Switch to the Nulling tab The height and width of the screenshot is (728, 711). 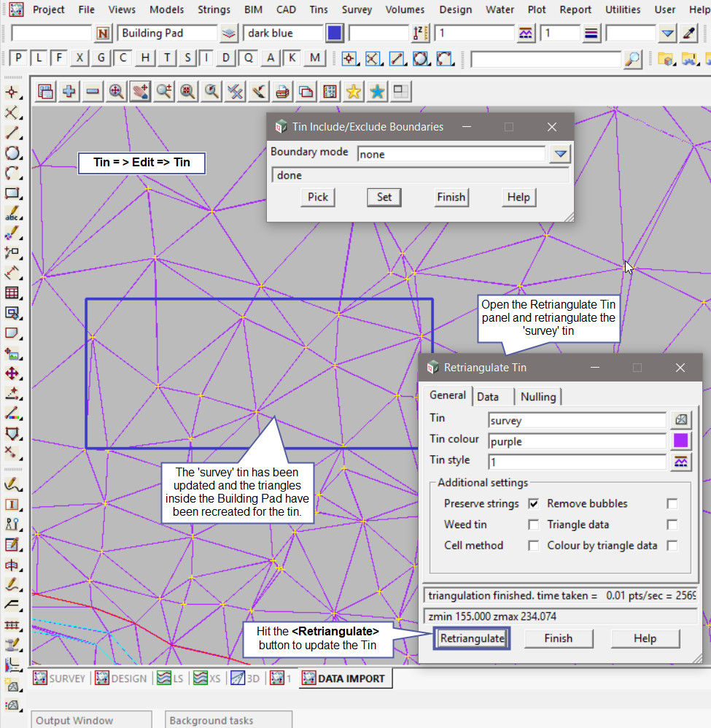tap(538, 397)
